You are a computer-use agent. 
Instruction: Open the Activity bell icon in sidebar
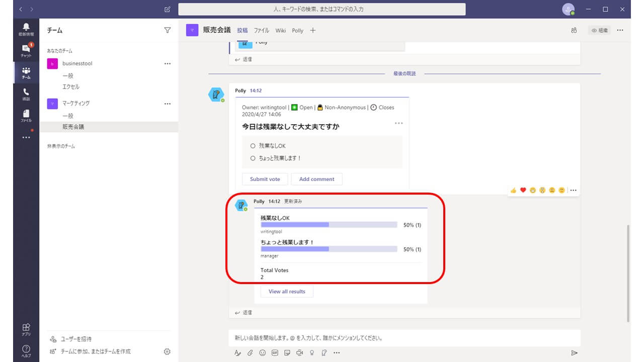point(26,29)
